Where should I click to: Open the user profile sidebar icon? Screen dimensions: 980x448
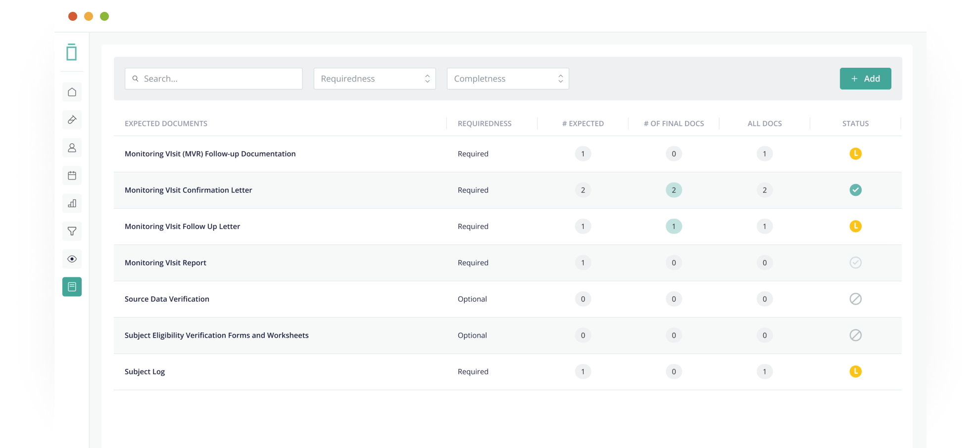coord(72,148)
